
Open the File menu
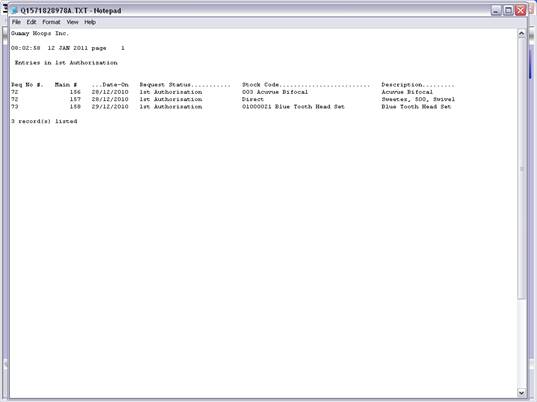(x=16, y=22)
